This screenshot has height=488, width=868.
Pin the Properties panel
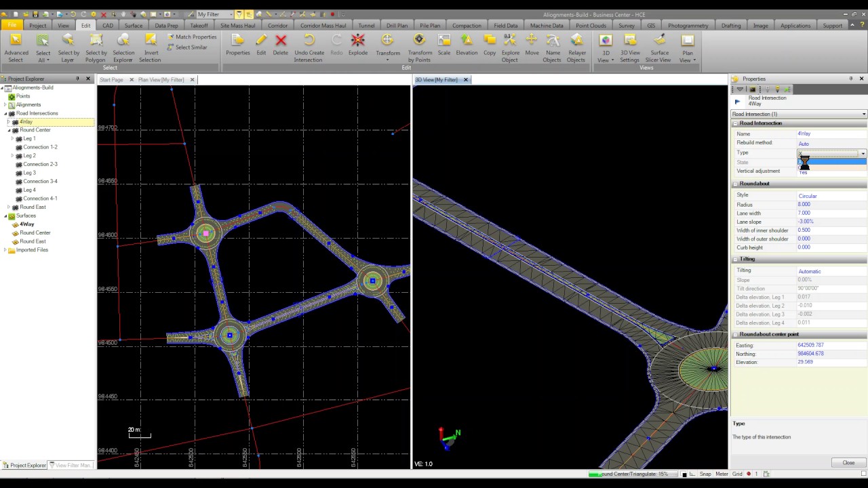[x=851, y=79]
